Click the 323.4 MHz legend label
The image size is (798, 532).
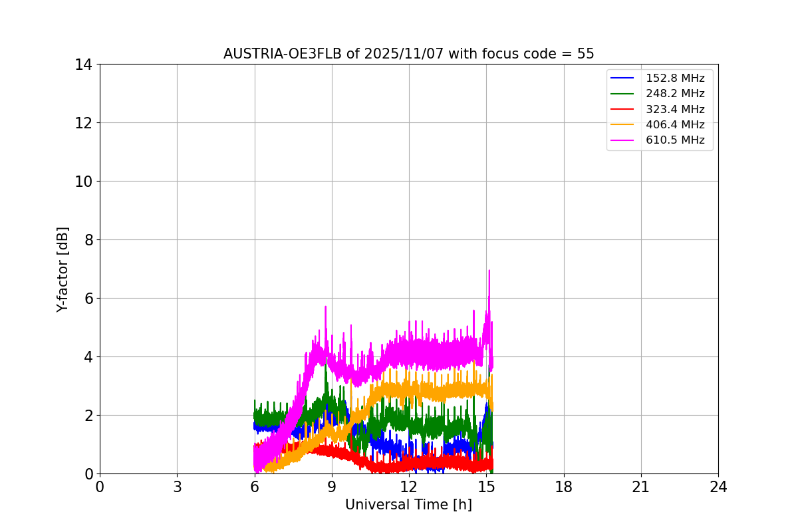point(675,109)
